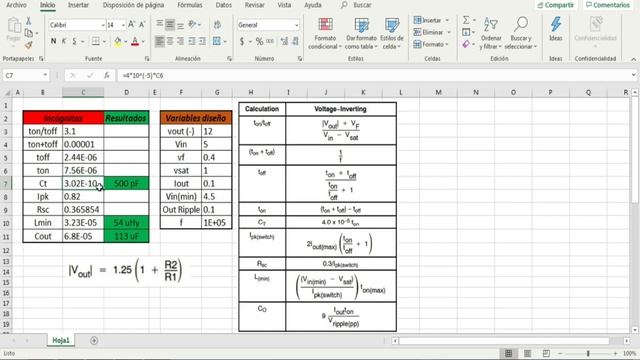
Task: Click Insertar in the Celdas group
Action: pyautogui.click(x=431, y=20)
